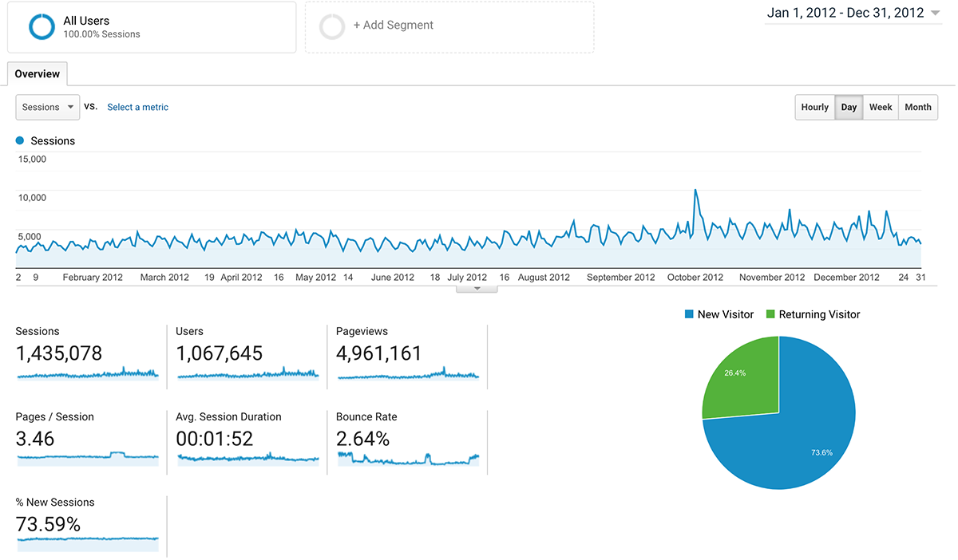Image resolution: width=958 pixels, height=560 pixels.
Task: Click the blue New Visitor legend swatch
Action: point(689,314)
